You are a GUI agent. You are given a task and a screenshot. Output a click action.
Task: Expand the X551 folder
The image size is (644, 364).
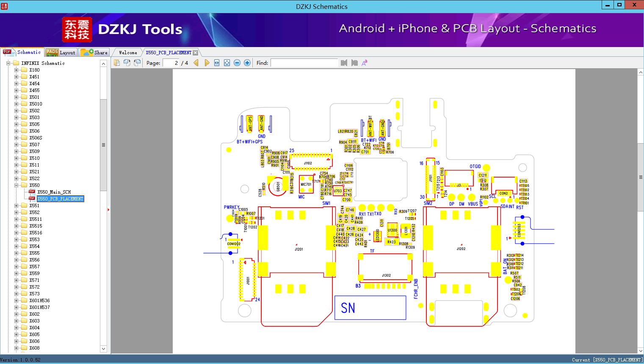click(17, 206)
